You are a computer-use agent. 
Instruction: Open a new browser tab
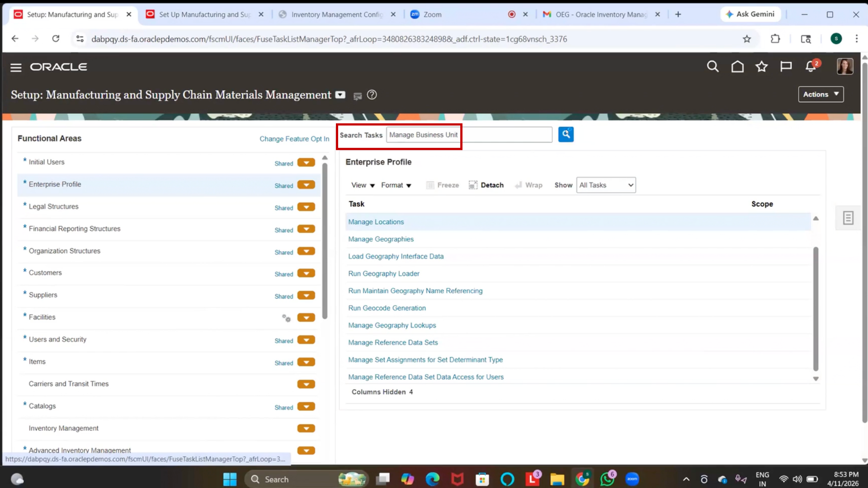click(678, 14)
